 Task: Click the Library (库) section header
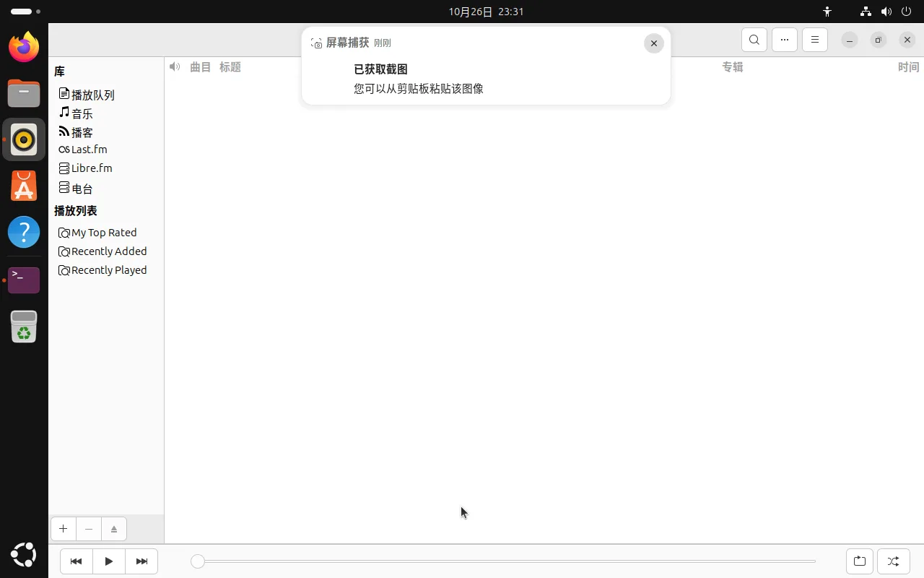pyautogui.click(x=59, y=72)
